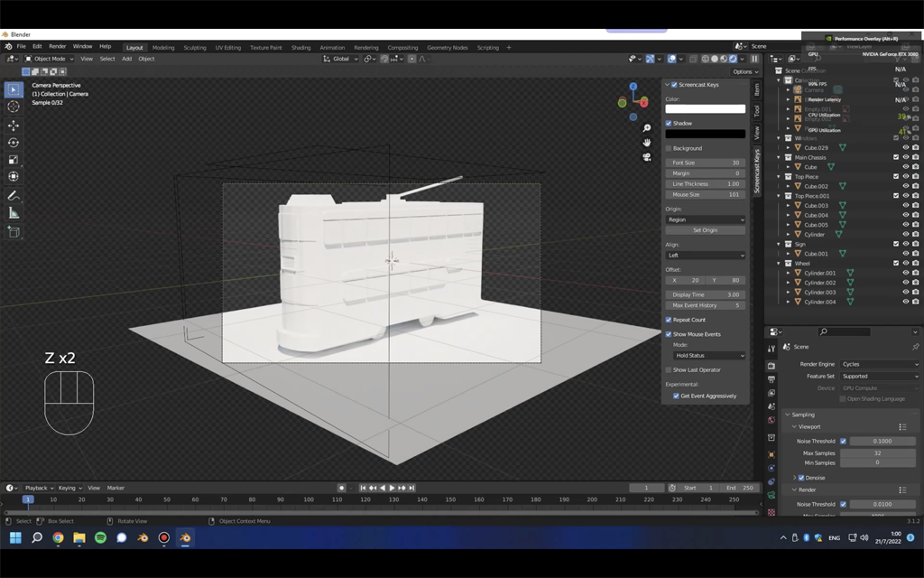Collapse the Sampling panel
The image size is (924, 578).
tap(788, 415)
